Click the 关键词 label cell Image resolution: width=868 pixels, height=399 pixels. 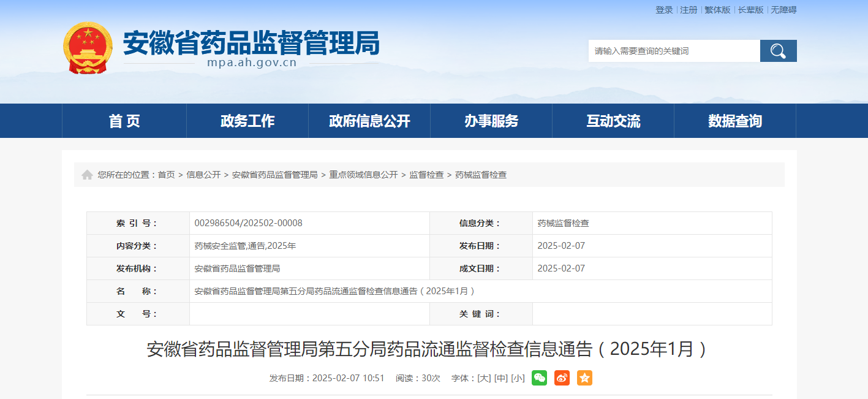click(481, 314)
